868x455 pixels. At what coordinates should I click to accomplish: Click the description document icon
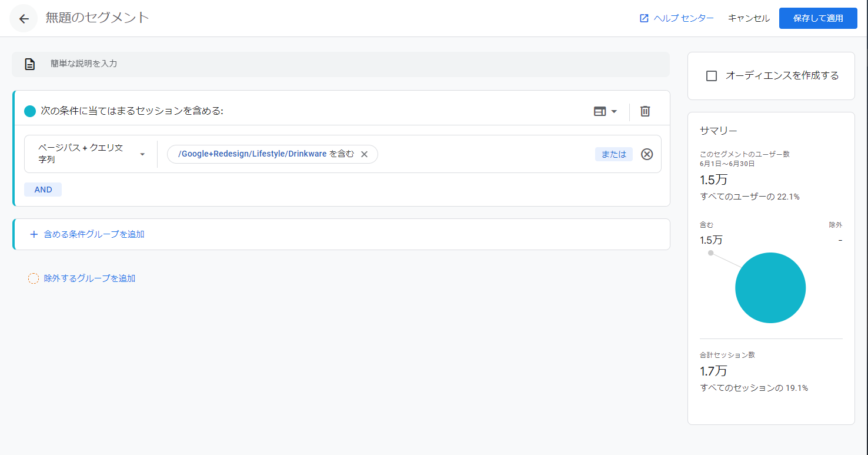[30, 64]
